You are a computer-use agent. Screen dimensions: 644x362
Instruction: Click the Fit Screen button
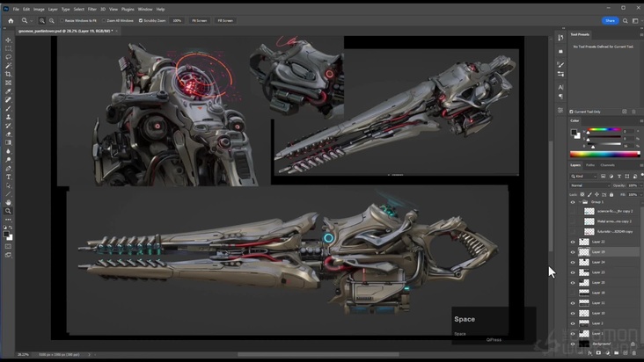click(x=200, y=20)
